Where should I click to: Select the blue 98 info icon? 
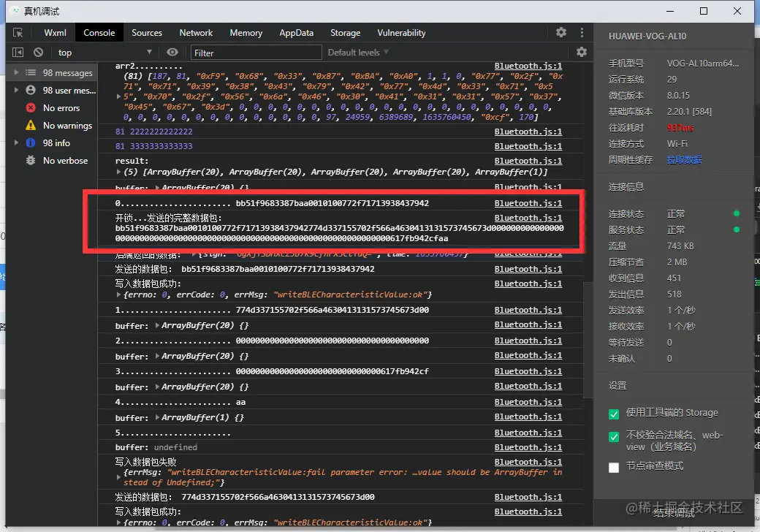(x=31, y=142)
